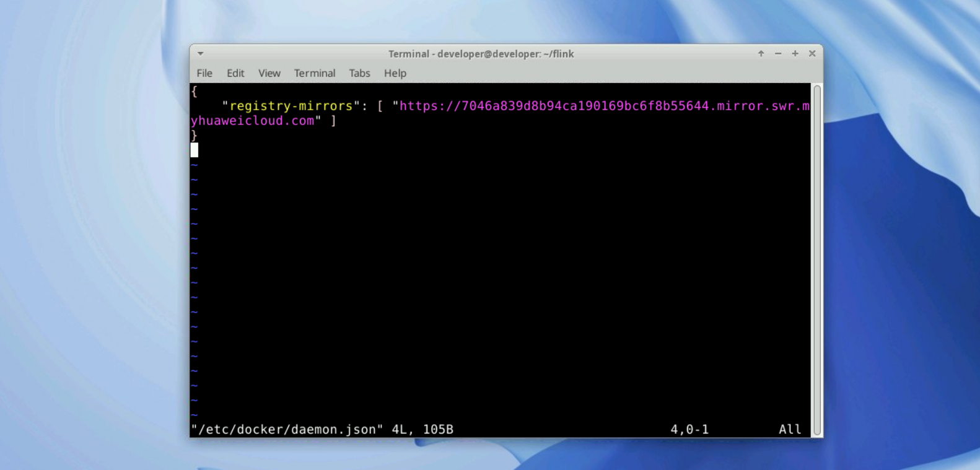Click the "All" scroll indicator text
The height and width of the screenshot is (470, 980).
(790, 429)
